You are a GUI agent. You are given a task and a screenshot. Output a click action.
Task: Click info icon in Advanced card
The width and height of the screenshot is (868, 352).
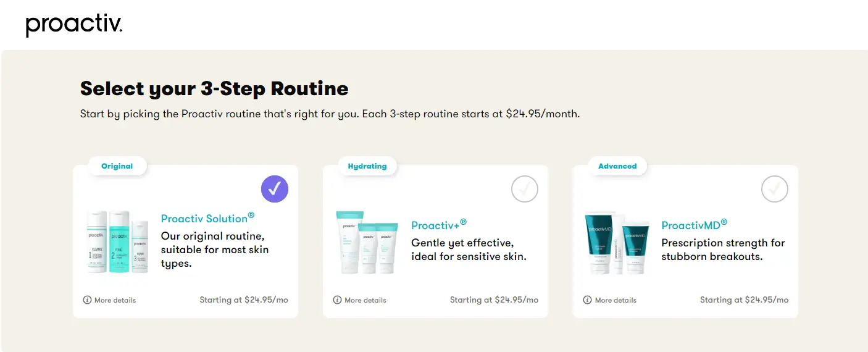tap(587, 300)
